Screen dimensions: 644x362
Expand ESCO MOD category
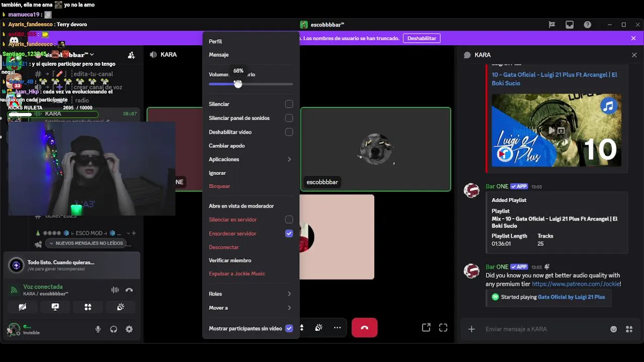tap(82, 233)
